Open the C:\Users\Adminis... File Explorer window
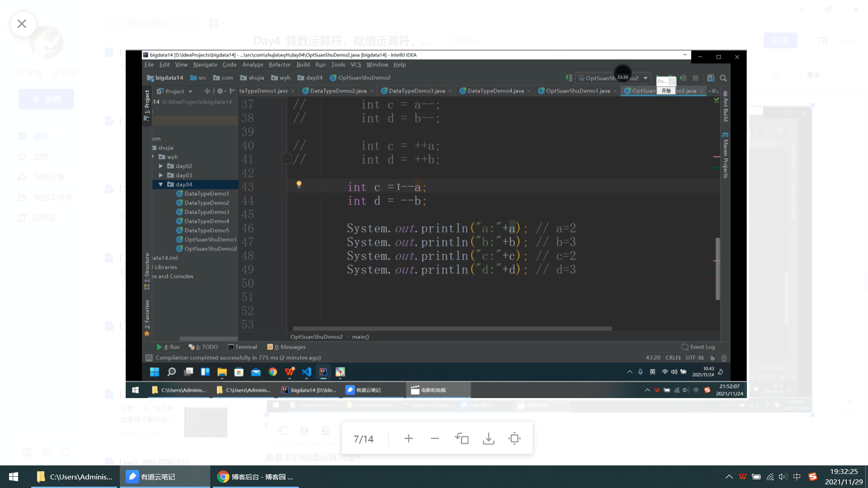This screenshot has height=488, width=868. coord(75,477)
